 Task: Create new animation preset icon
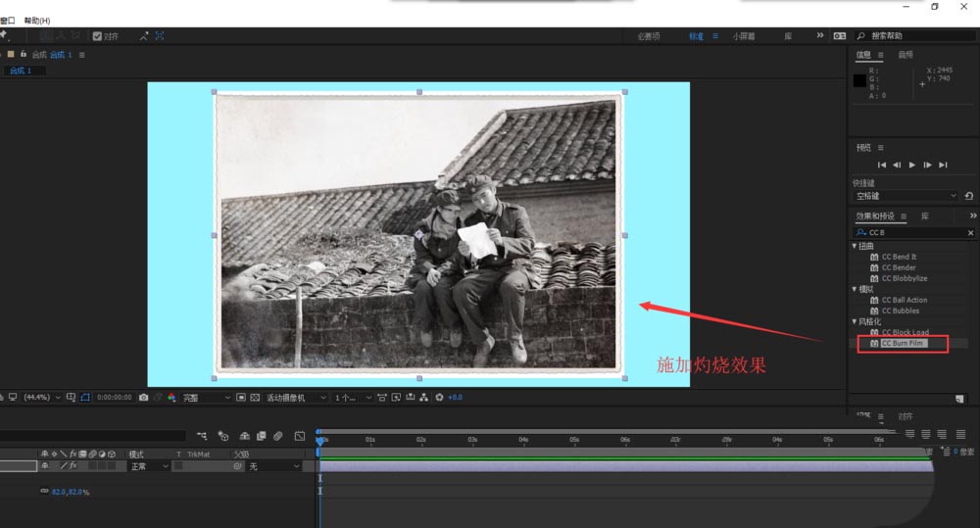pos(959,399)
